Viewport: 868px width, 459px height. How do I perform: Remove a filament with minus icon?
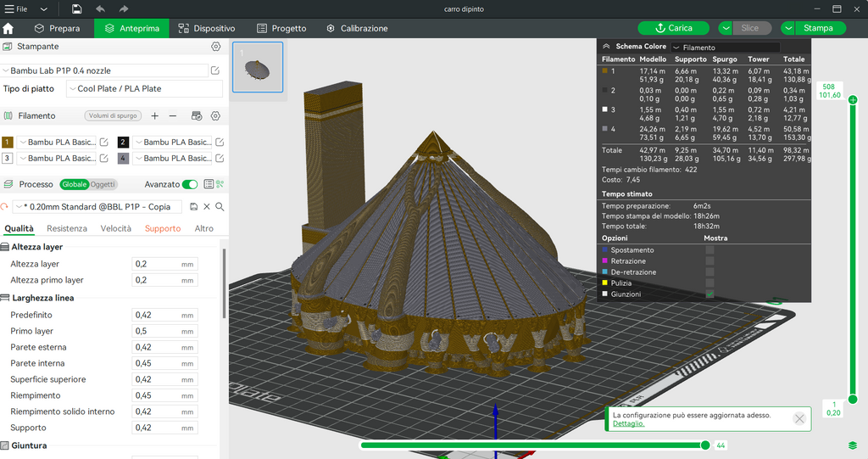click(x=173, y=116)
